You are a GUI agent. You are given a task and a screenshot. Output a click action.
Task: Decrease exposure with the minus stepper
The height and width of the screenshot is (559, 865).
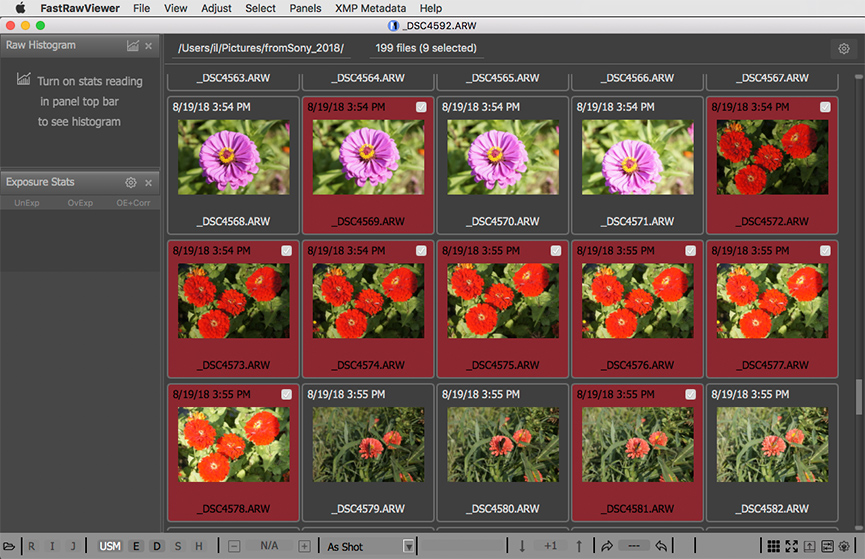click(x=234, y=546)
